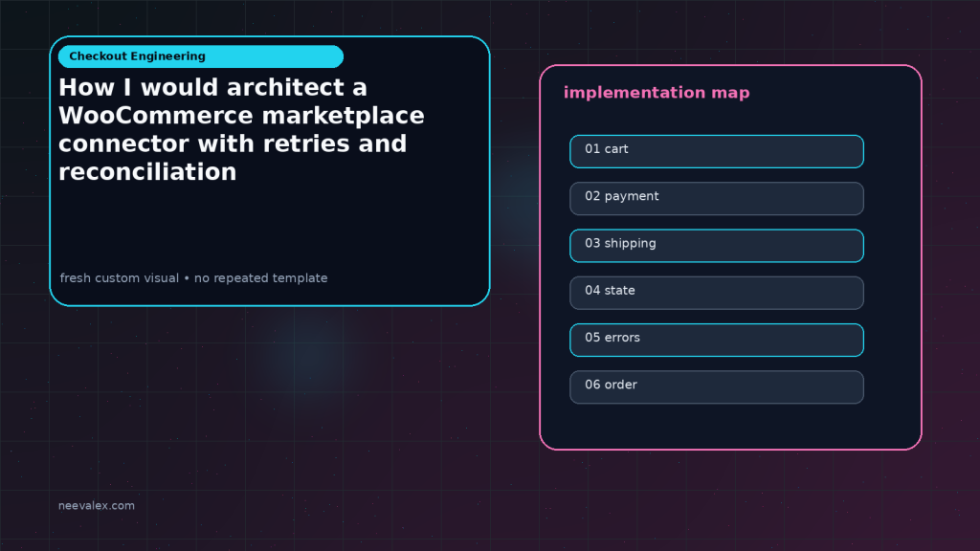
Task: Select the 02 payment step
Action: click(x=716, y=199)
